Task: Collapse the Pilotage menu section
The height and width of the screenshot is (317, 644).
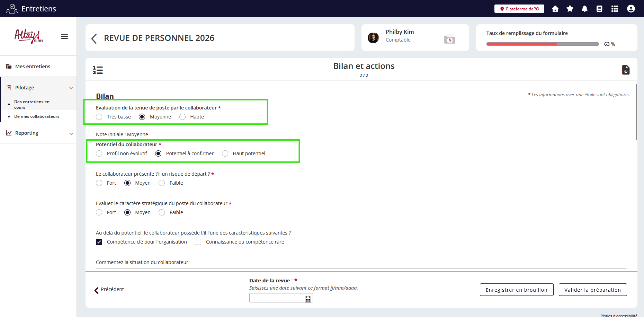Action: [x=71, y=88]
